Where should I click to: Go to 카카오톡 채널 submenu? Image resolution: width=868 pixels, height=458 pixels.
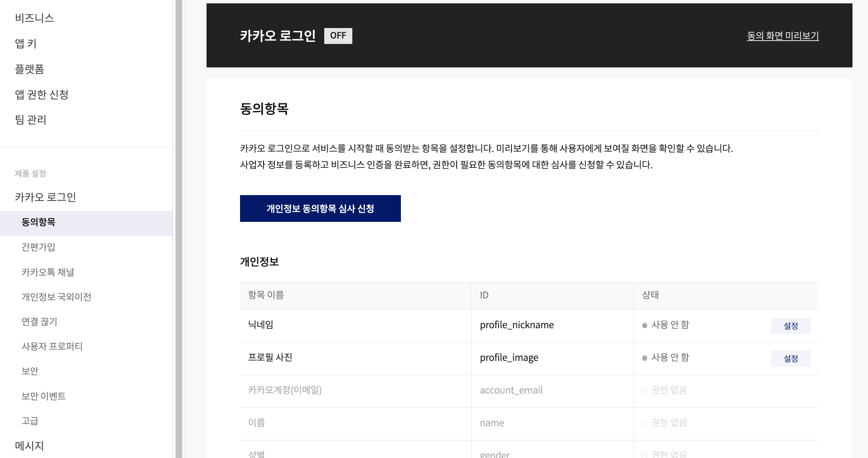(x=48, y=272)
